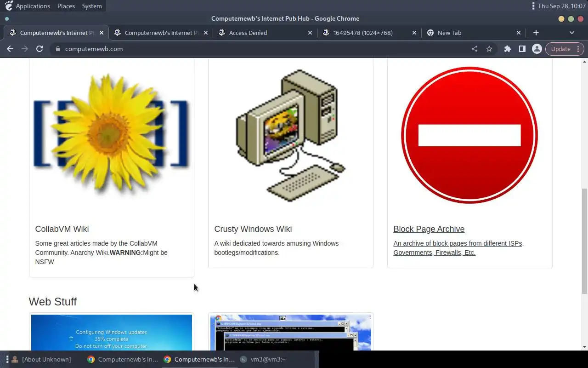Close the Access Denied tab
Viewport: 588px width, 368px height.
click(x=310, y=33)
